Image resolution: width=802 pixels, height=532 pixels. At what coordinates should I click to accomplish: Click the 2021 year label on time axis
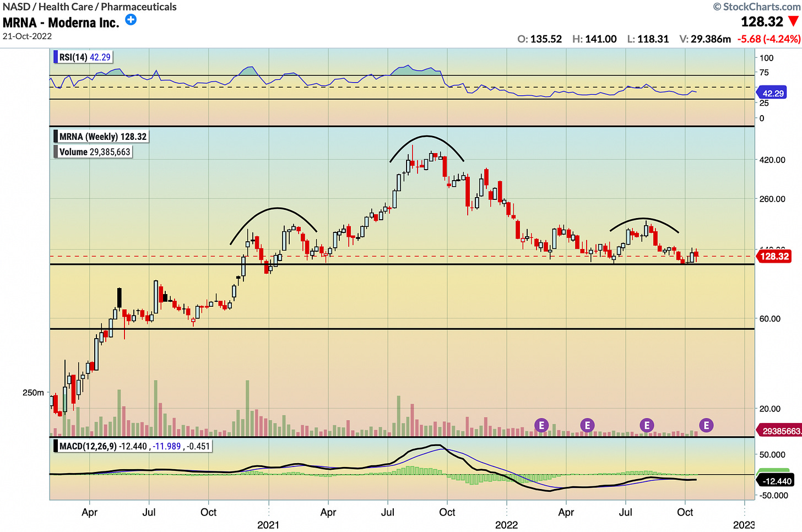(x=268, y=524)
